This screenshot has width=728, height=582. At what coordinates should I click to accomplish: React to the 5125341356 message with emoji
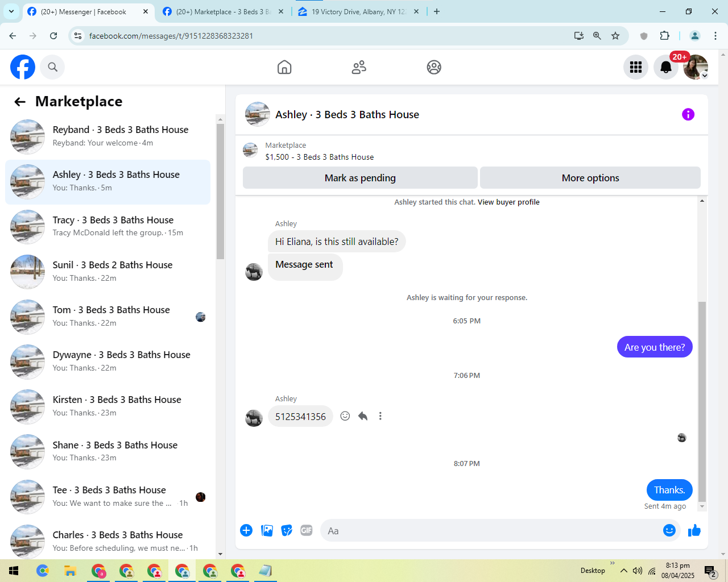[345, 416]
